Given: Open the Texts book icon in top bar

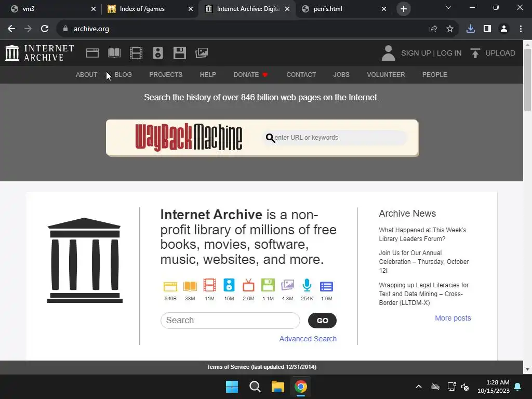Looking at the screenshot, I should (114, 53).
